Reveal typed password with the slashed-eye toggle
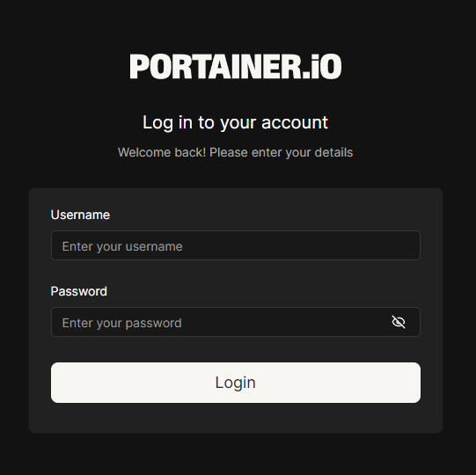The height and width of the screenshot is (475, 476). coord(399,322)
